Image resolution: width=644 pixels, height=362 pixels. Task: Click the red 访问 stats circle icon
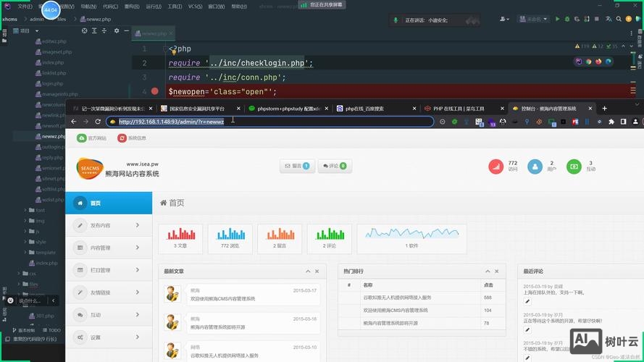click(x=495, y=167)
